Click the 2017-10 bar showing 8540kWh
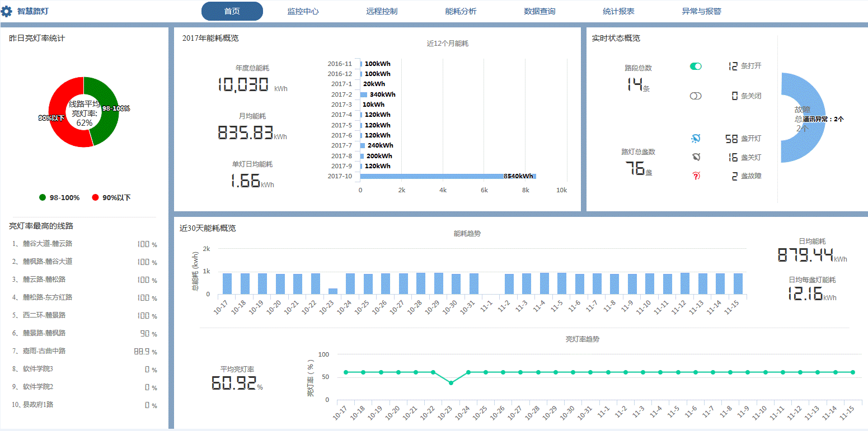 click(448, 176)
